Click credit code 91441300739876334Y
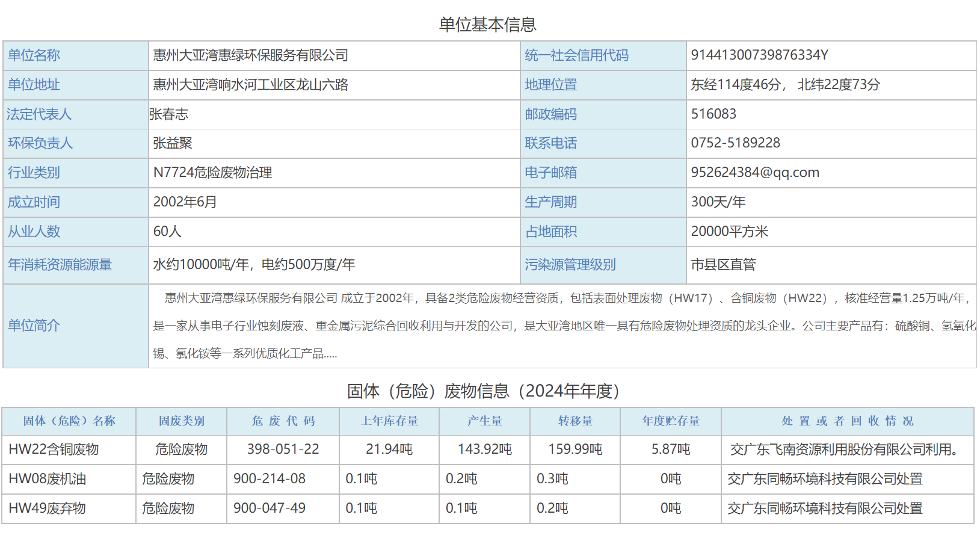980x538 pixels. pyautogui.click(x=759, y=55)
